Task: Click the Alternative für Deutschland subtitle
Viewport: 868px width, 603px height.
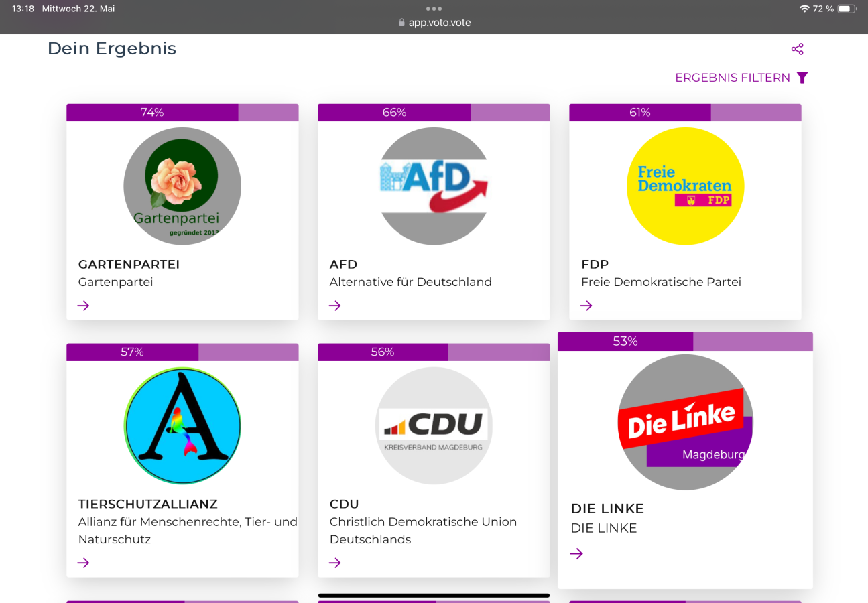Action: (x=411, y=282)
